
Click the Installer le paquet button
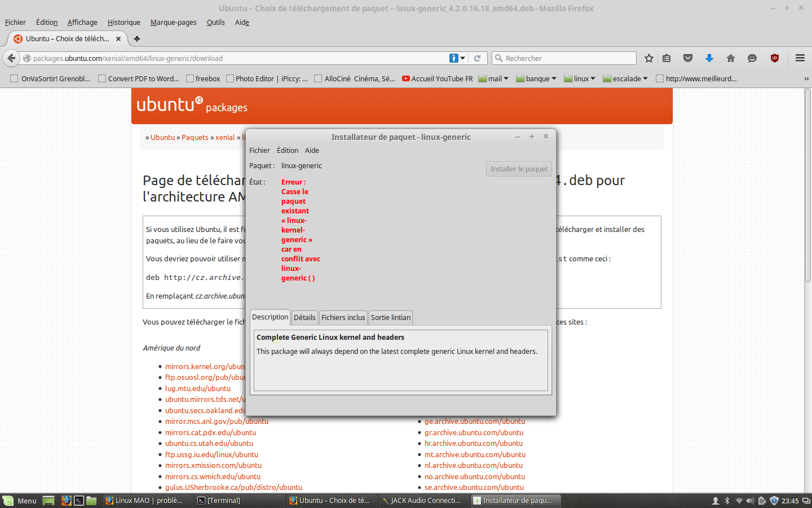(x=519, y=169)
